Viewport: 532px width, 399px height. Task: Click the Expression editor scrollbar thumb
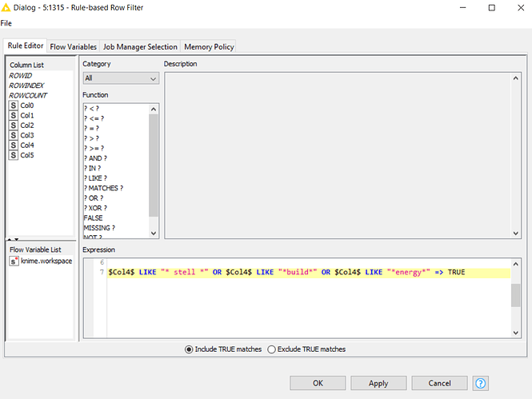pyautogui.click(x=515, y=295)
